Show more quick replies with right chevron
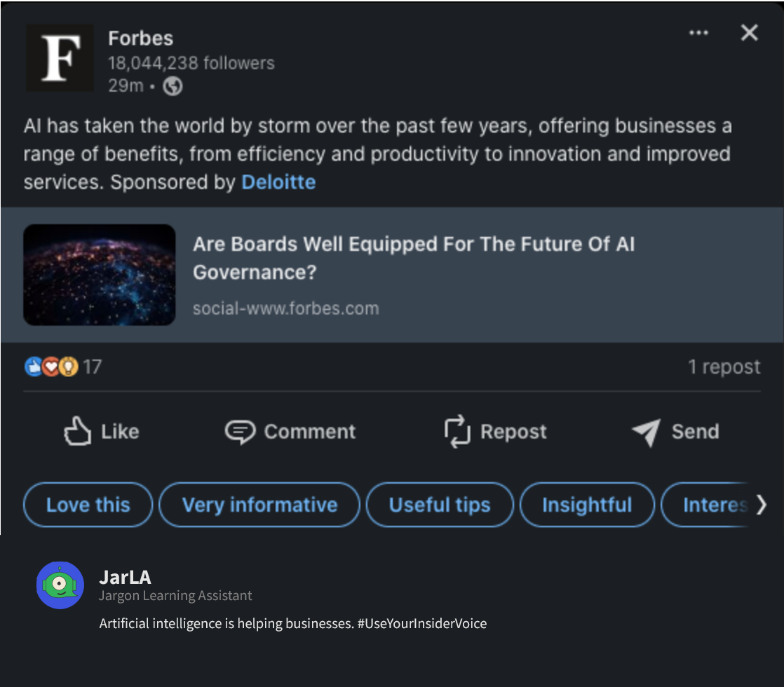784x687 pixels. tap(760, 505)
